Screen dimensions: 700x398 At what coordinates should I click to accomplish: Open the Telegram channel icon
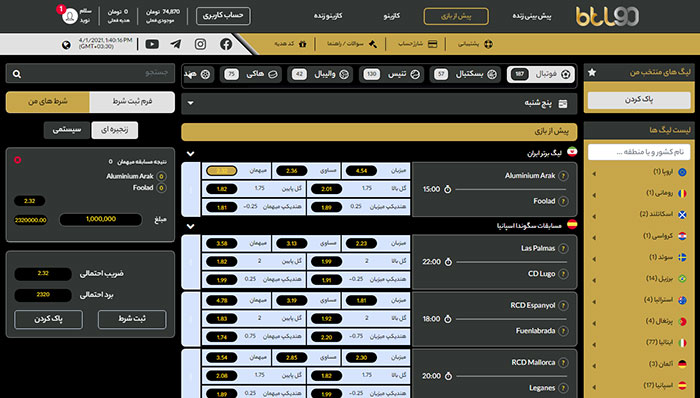point(175,44)
